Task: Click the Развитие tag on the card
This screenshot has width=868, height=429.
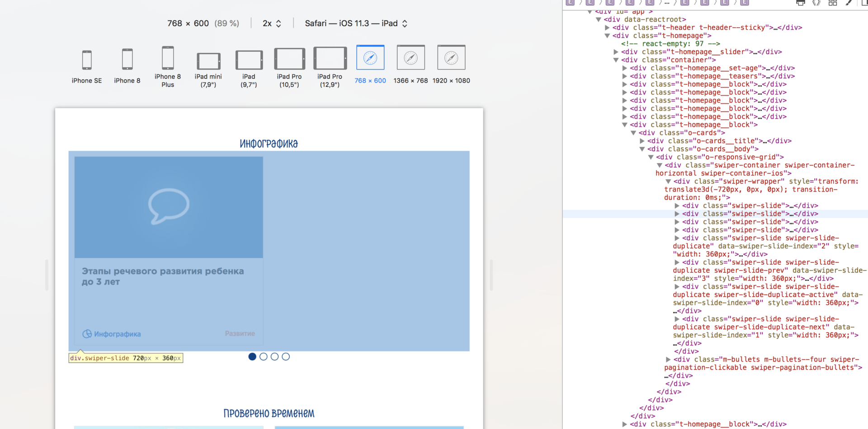Action: 240,334
